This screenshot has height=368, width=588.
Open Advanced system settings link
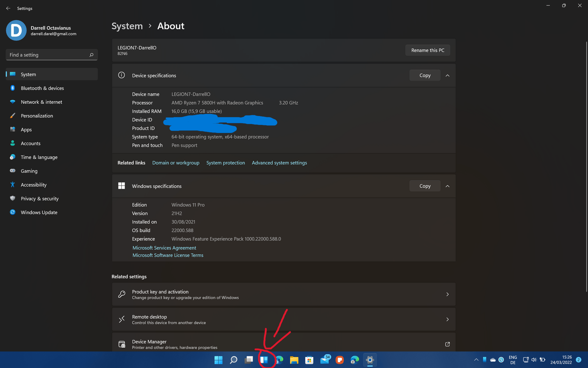(x=279, y=163)
